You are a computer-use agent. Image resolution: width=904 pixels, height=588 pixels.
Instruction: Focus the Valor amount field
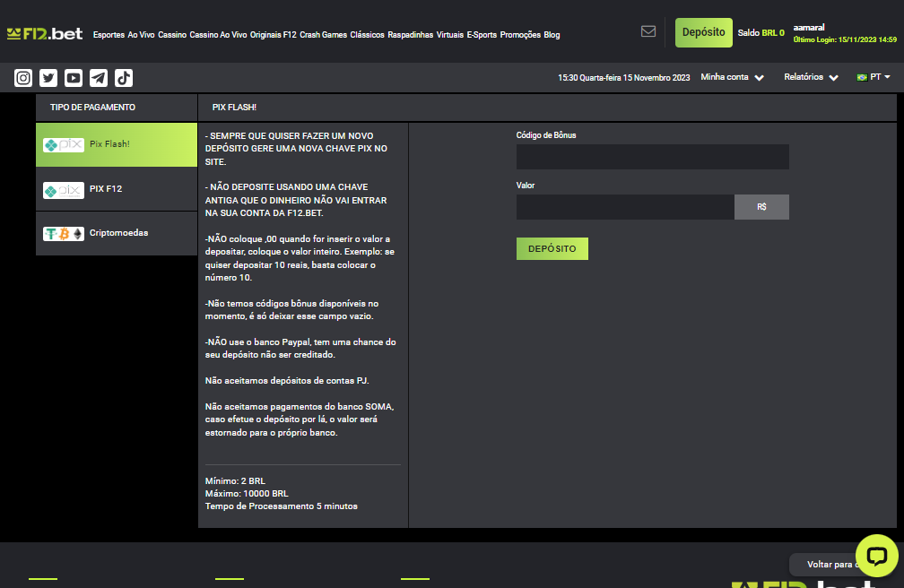[625, 207]
